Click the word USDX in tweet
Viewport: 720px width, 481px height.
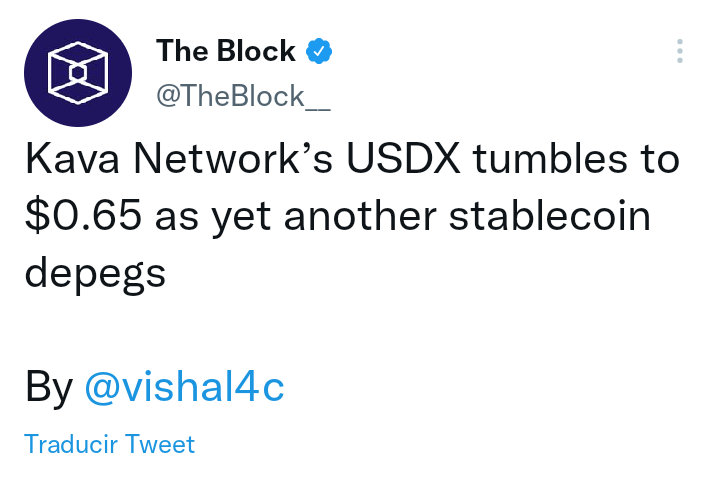point(403,159)
